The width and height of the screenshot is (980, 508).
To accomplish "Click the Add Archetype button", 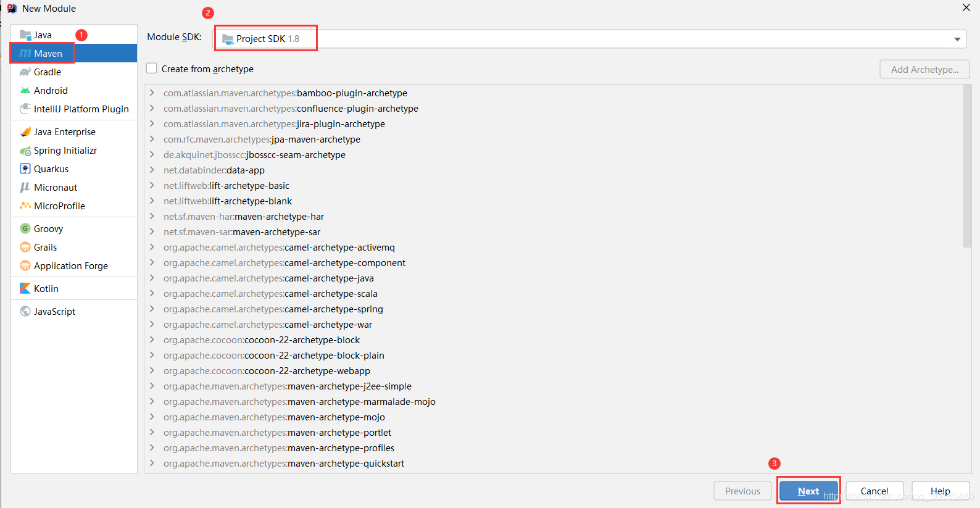I will click(924, 69).
